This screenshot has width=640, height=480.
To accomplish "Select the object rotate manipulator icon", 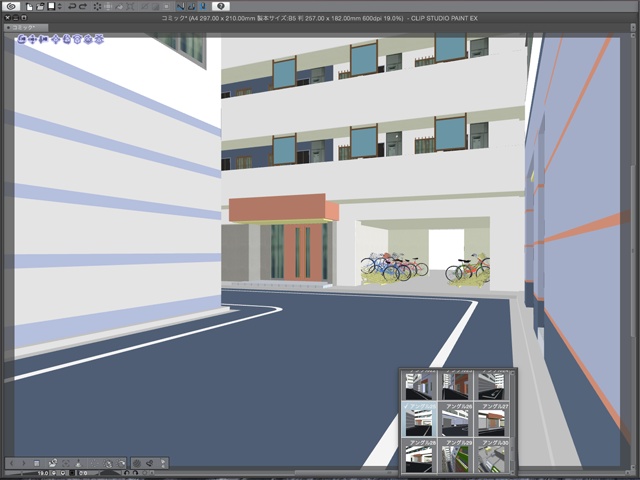I will (x=67, y=39).
